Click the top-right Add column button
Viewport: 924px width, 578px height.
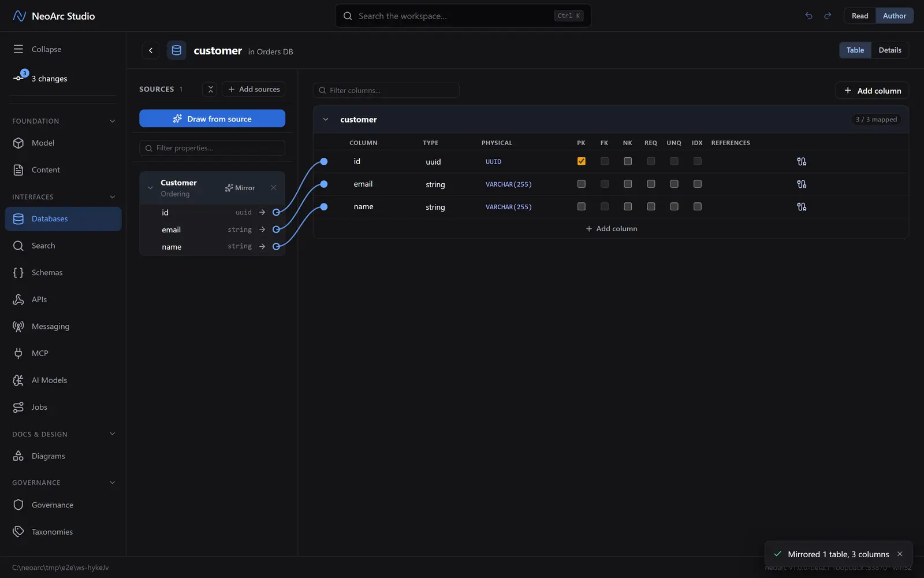872,90
